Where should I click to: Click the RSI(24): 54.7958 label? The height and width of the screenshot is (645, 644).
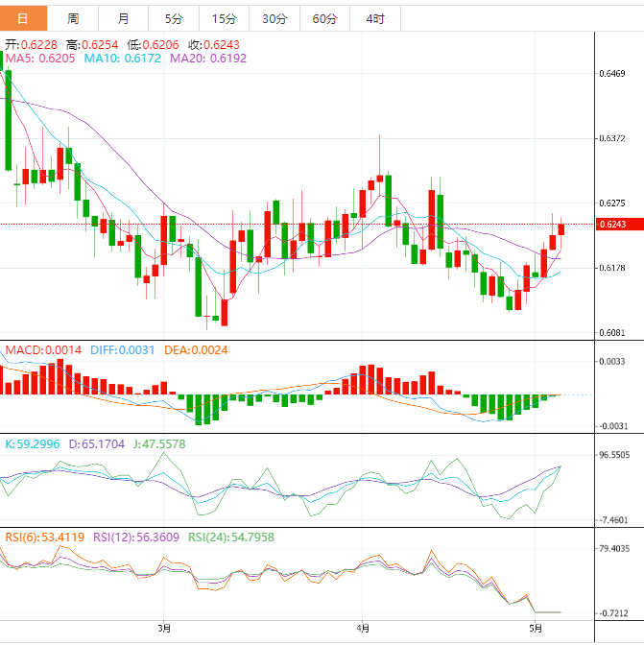coord(231,537)
